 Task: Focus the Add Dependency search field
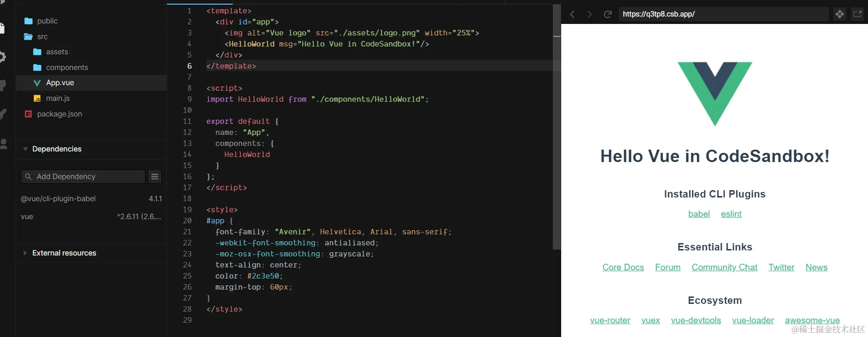click(x=83, y=176)
